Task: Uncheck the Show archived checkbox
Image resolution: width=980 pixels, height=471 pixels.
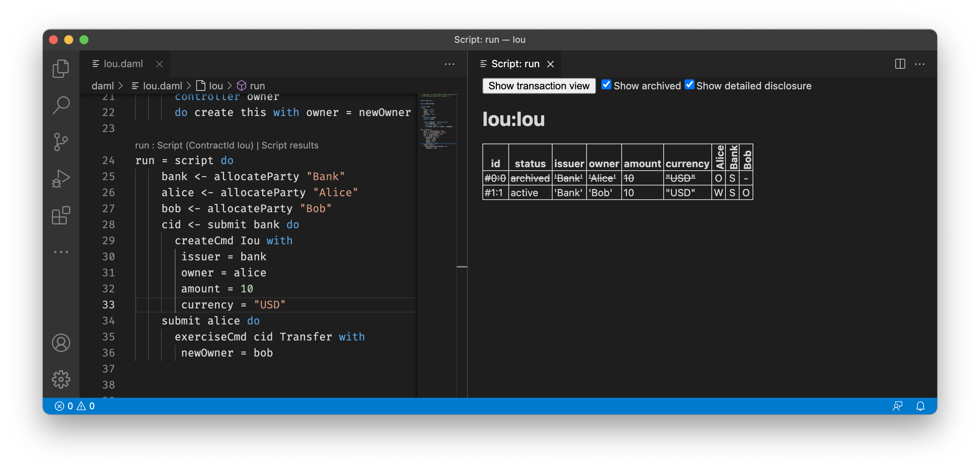Action: click(x=606, y=85)
